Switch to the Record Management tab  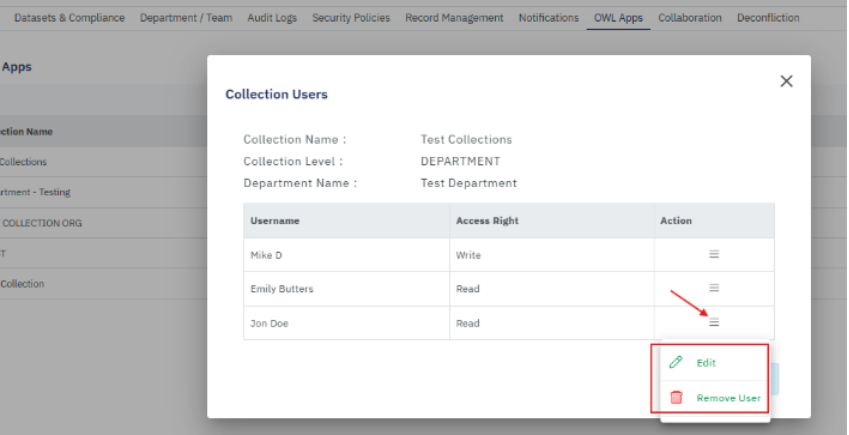455,18
